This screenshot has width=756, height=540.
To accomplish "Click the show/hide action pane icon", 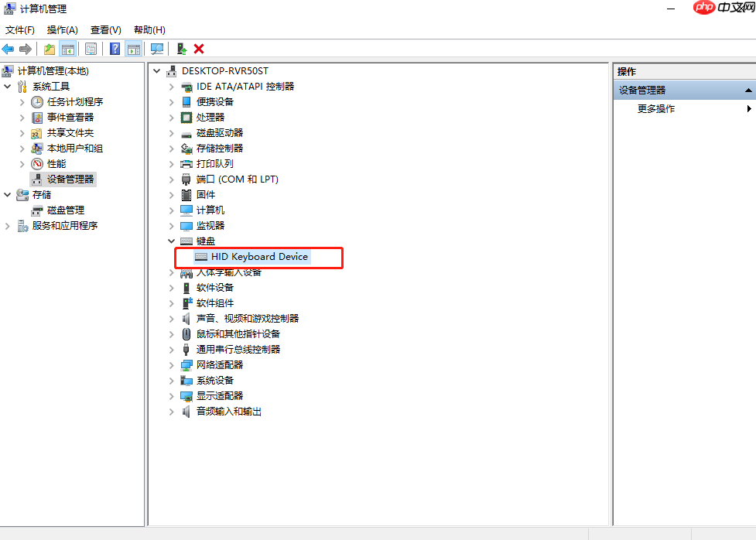I will point(133,49).
